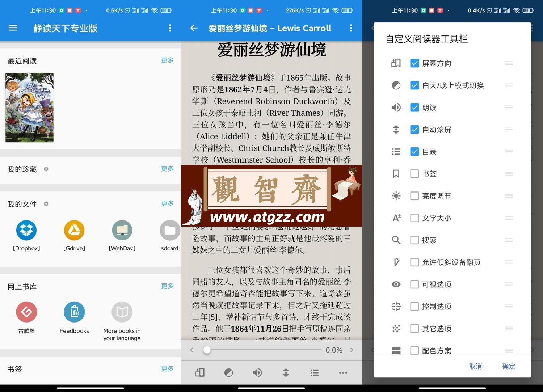Tap 更多 for 网上书库
This screenshot has width=543, height=392.
click(x=167, y=286)
